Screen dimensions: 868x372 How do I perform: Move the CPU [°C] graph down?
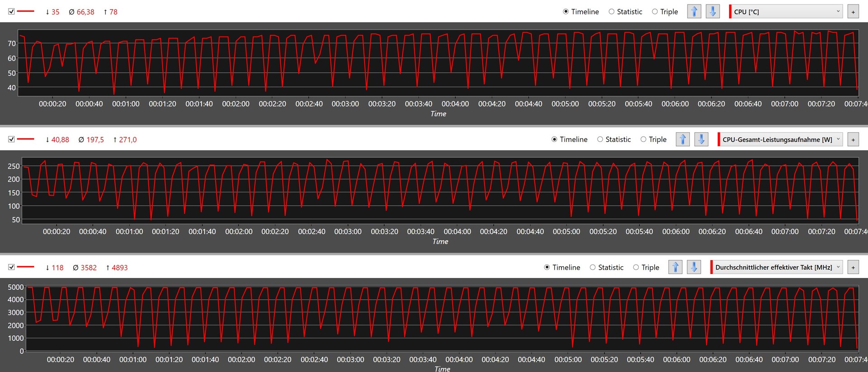(x=712, y=12)
